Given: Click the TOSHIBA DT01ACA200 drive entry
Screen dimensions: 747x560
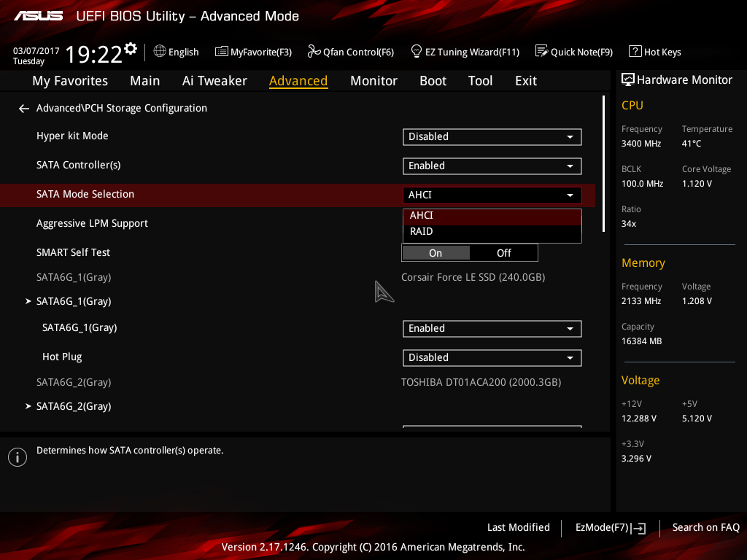Looking at the screenshot, I should (x=481, y=382).
